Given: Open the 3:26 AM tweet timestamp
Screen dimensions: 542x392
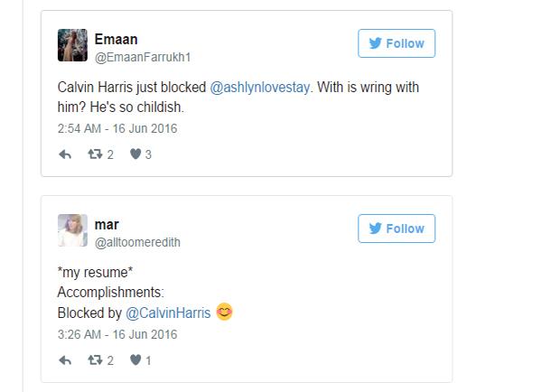Looking at the screenshot, I should [117, 334].
